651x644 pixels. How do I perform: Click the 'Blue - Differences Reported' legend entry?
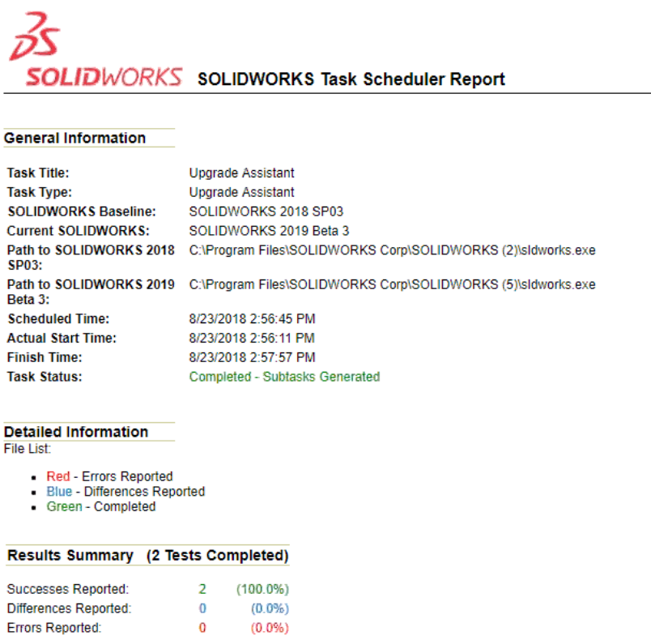[126, 492]
